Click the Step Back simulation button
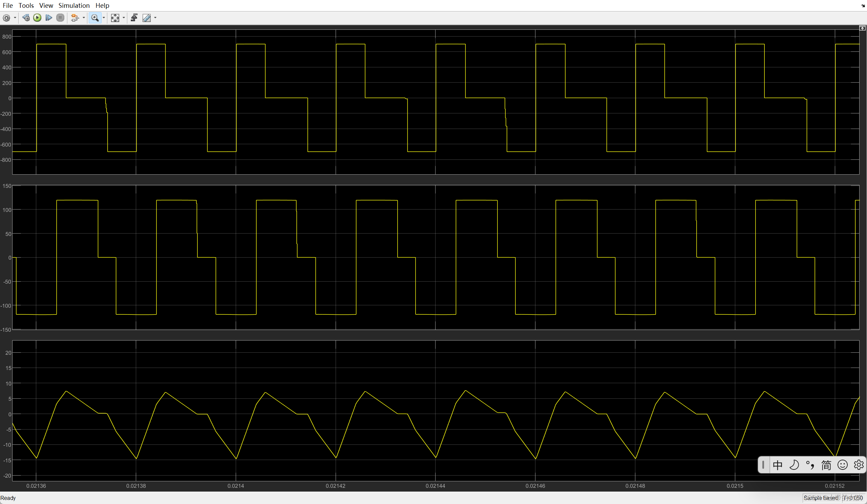Image resolution: width=867 pixels, height=504 pixels. (26, 18)
